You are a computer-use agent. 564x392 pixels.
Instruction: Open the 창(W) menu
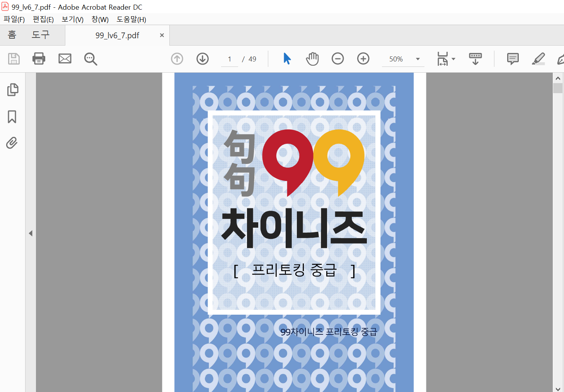coord(100,19)
